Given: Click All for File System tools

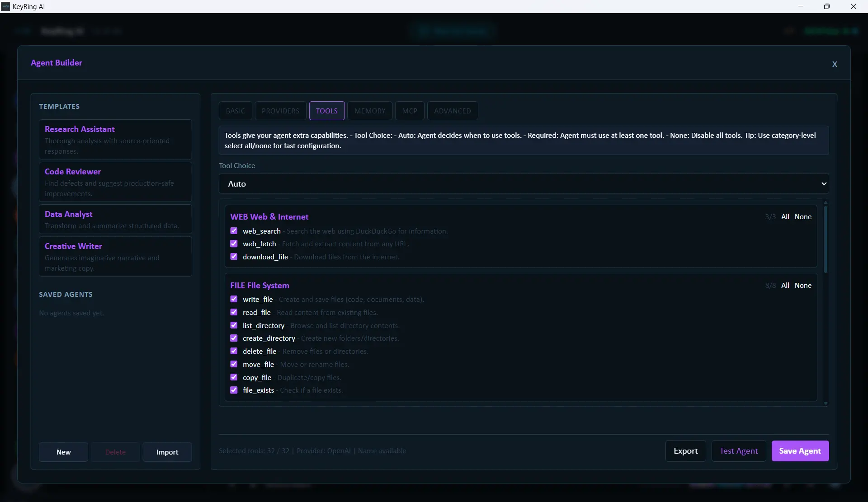Looking at the screenshot, I should (x=786, y=285).
